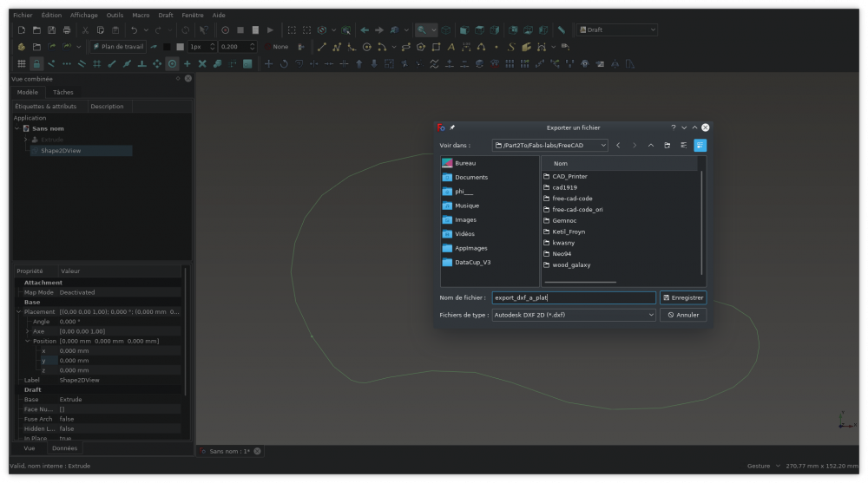Click the 'Plan de travail' button
868x483 pixels.
click(117, 47)
